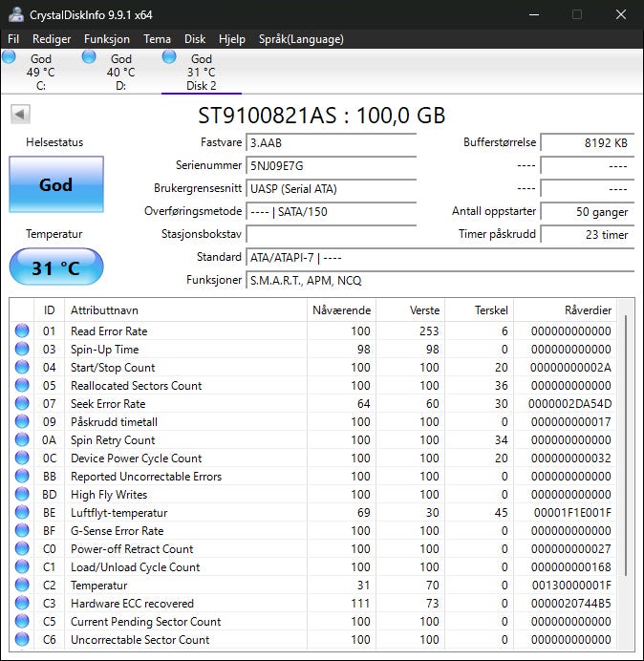Click the status orb for Uncorrectable Sector Count
Image resolution: width=644 pixels, height=661 pixels.
coord(22,639)
